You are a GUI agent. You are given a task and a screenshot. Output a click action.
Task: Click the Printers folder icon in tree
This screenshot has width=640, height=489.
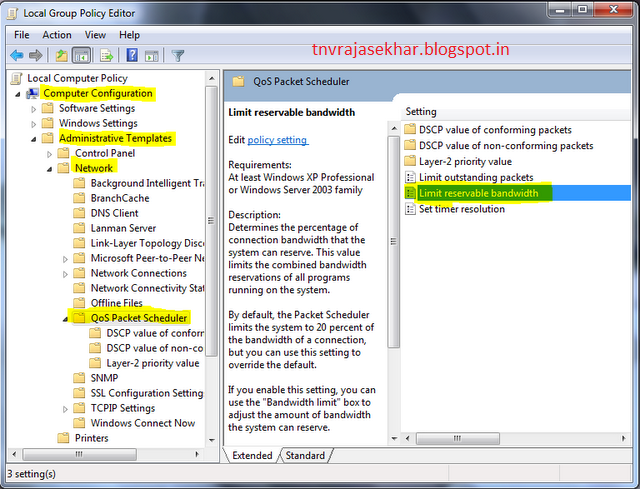pos(63,438)
